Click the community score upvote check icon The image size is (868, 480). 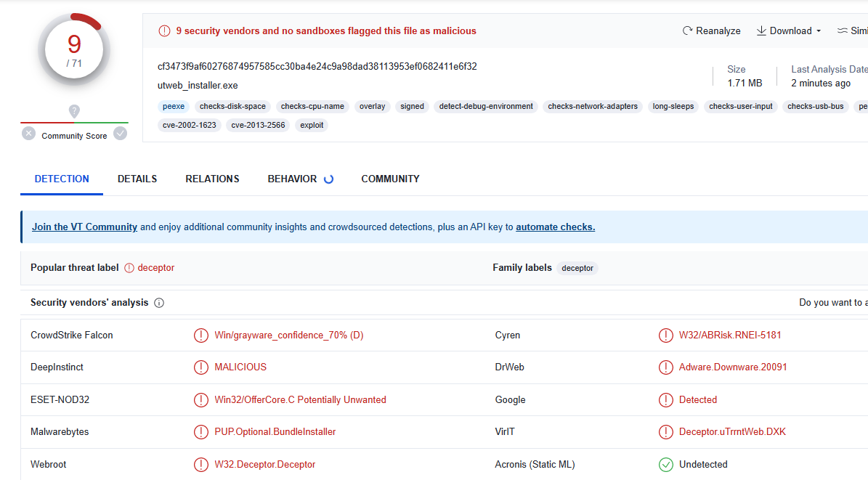[x=120, y=134]
